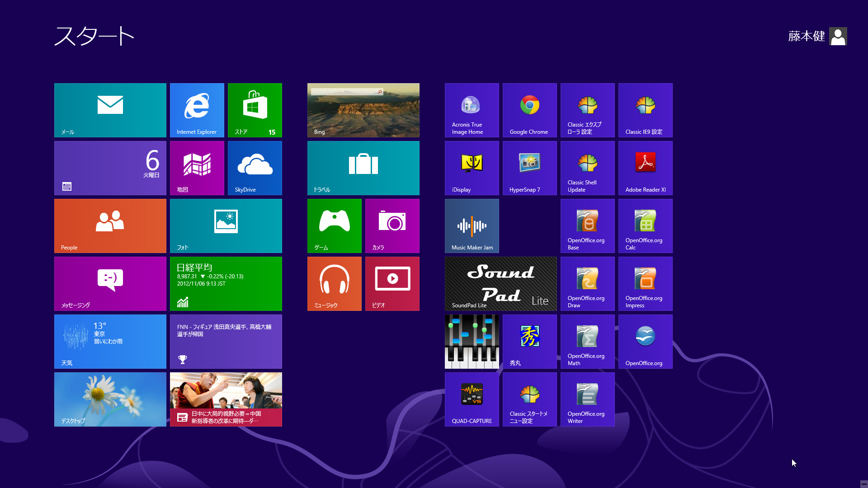
Task: Launch OpenOffice.org Calc
Action: pyautogui.click(x=646, y=226)
